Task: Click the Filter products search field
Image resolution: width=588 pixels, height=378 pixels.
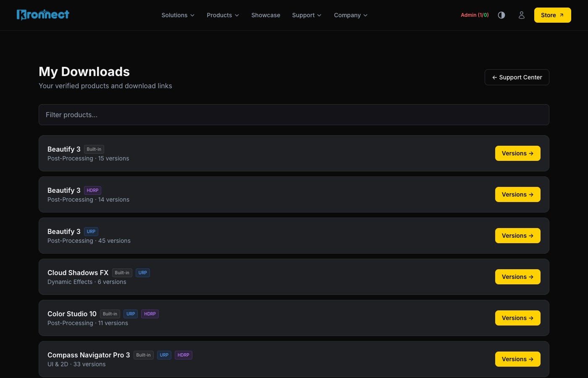Action: tap(294, 115)
